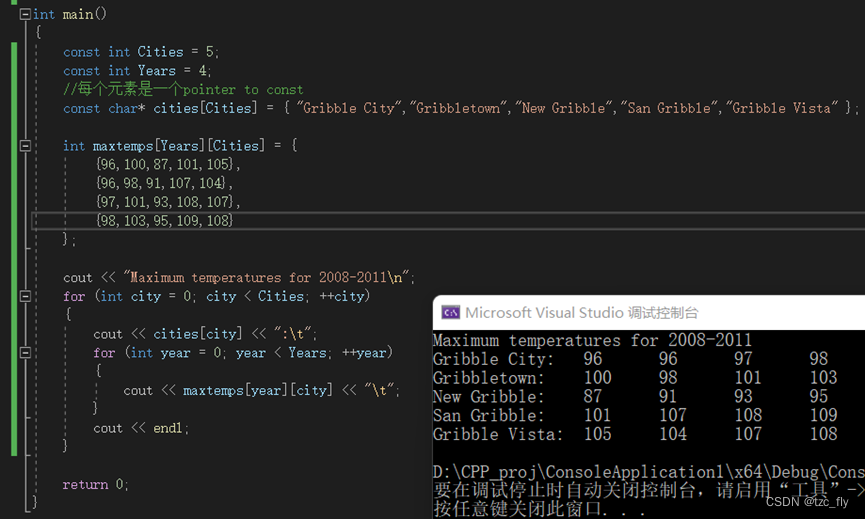865x519 pixels.
Task: Click the Years constant in 'const int Years'
Action: coord(157,71)
